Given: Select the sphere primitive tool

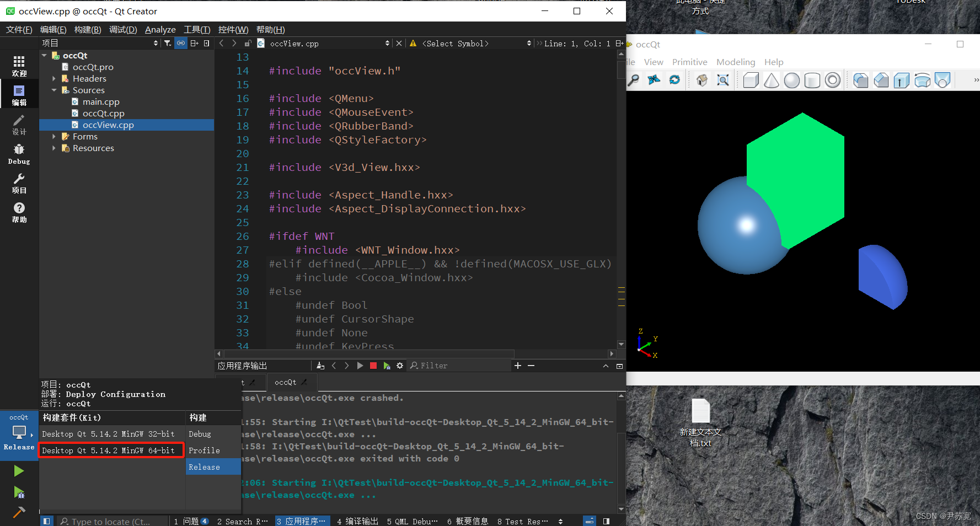Looking at the screenshot, I should click(791, 80).
